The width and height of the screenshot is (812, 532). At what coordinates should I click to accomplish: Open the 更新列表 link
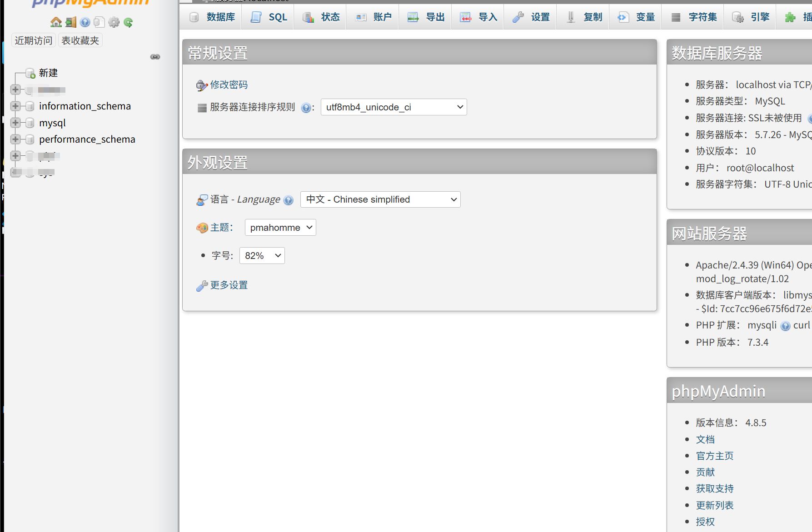click(x=715, y=505)
